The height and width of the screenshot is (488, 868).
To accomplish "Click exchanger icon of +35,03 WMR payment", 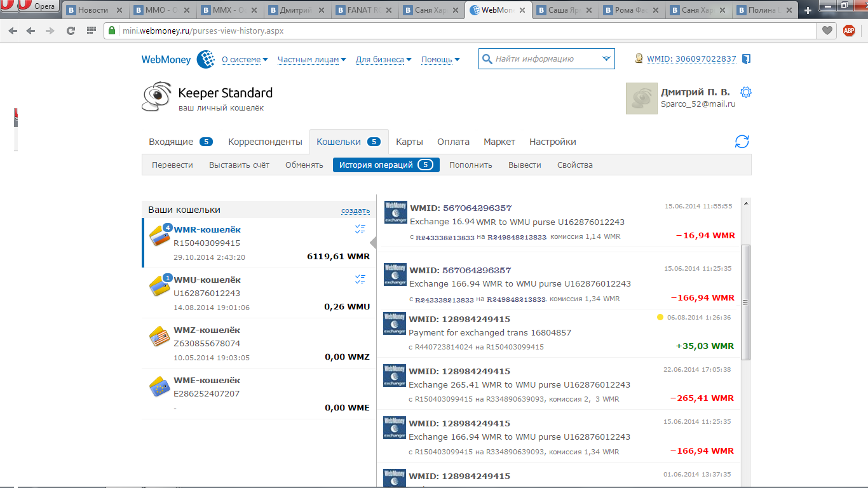I will coord(395,323).
